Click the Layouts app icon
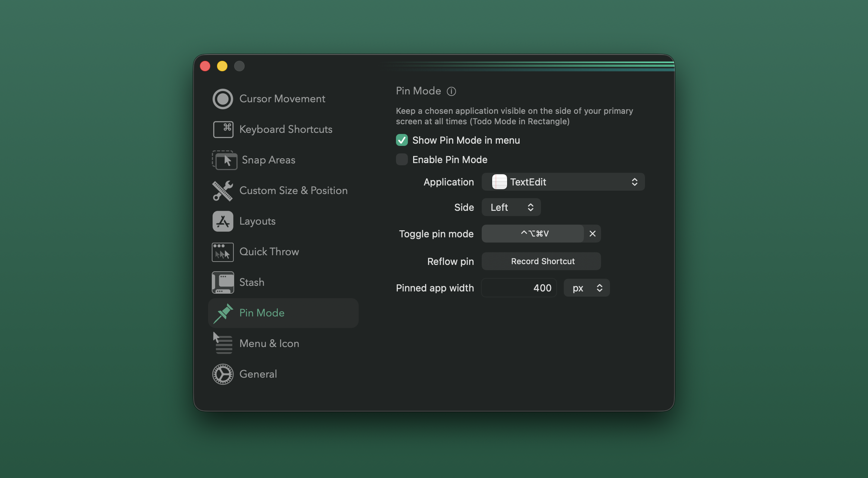This screenshot has height=478, width=868. tap(223, 221)
